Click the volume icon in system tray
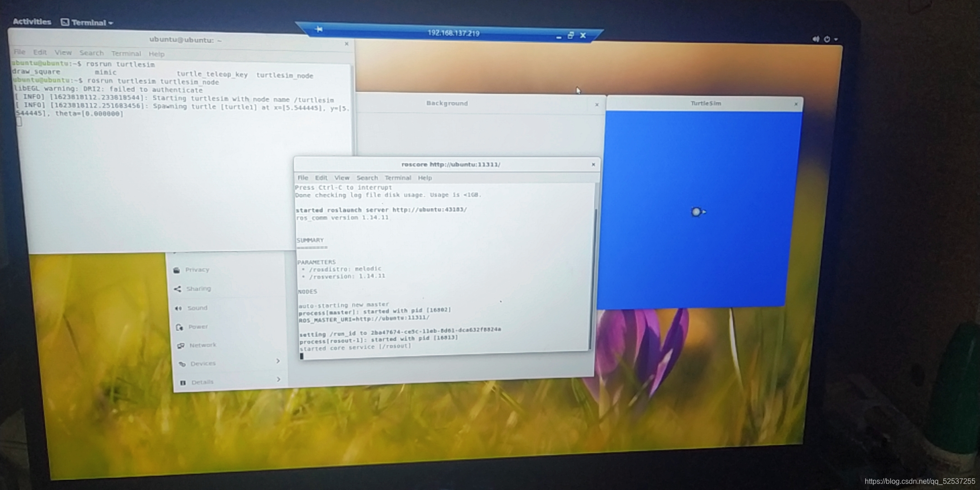 [x=816, y=39]
